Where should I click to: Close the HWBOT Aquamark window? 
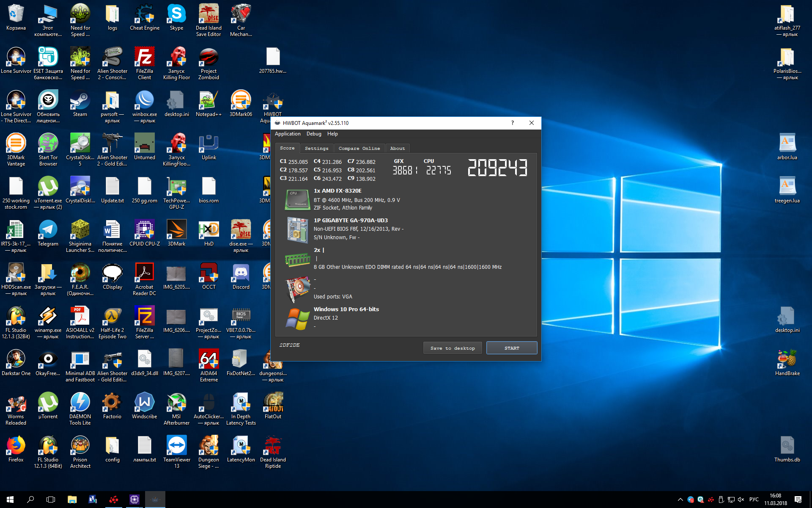coord(532,123)
